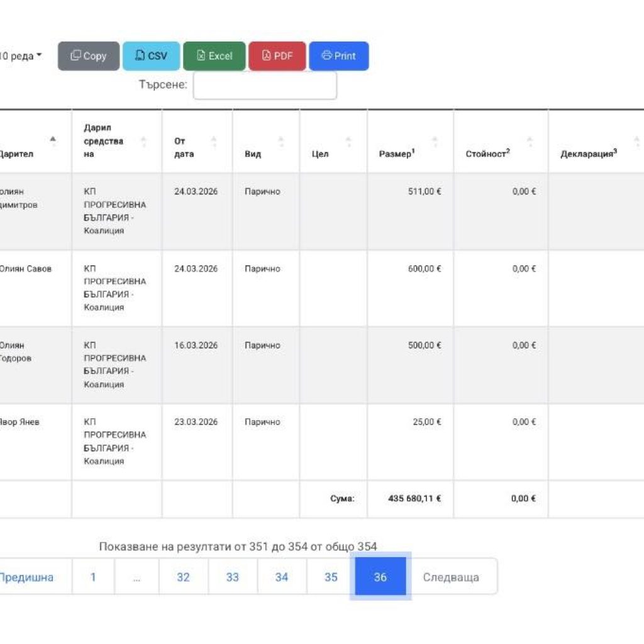Print the donations table
The width and height of the screenshot is (644, 644).
pos(338,56)
